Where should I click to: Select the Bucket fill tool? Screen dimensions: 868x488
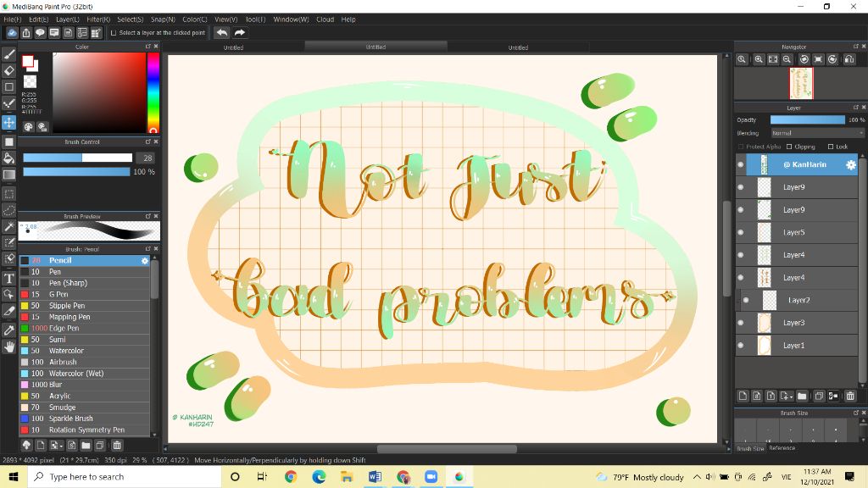[x=8, y=158]
